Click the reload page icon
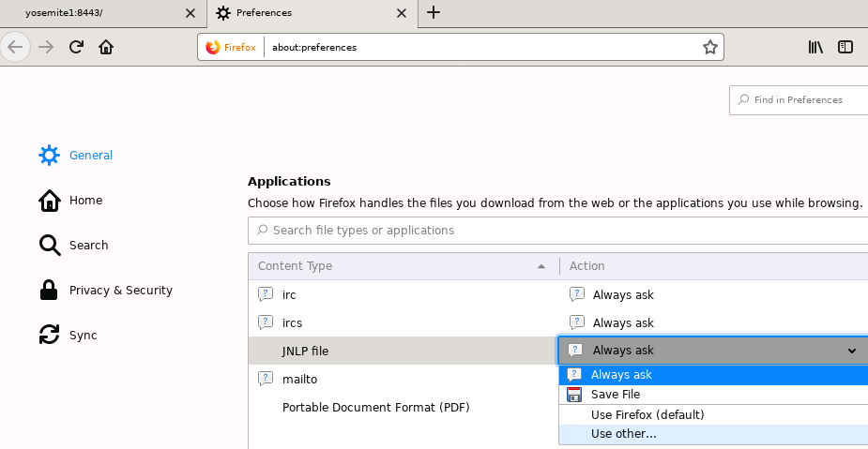The image size is (868, 449). [76, 47]
